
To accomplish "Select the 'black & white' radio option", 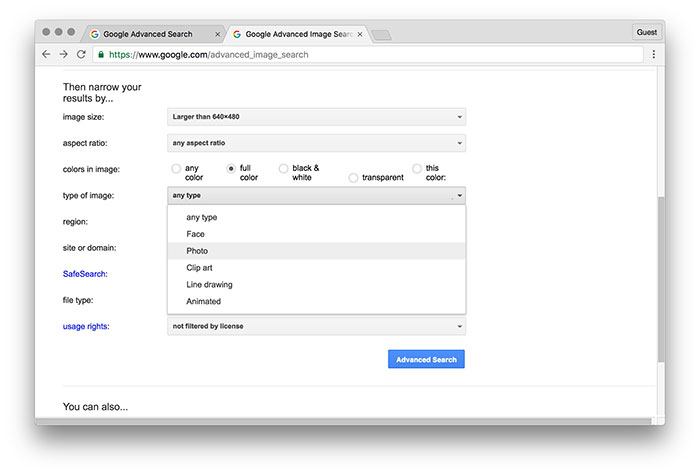I will click(284, 169).
